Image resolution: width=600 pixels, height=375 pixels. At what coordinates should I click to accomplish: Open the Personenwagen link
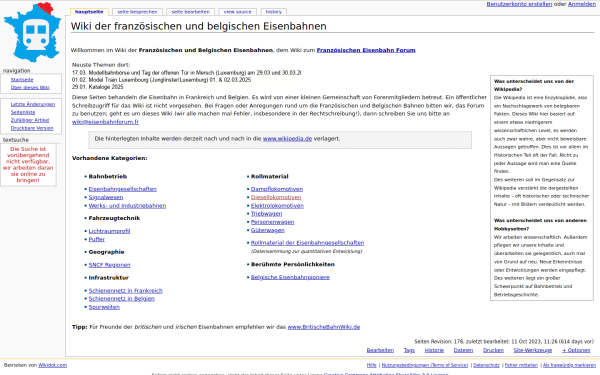pos(272,222)
